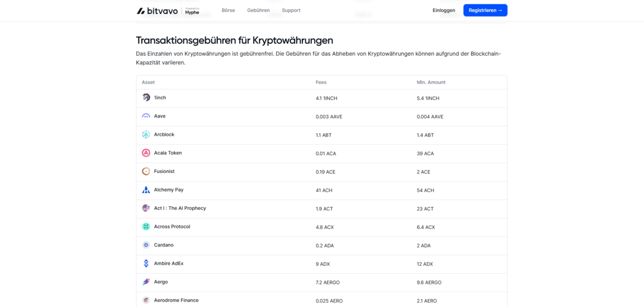Viewport: 644px width, 307px height.
Task: Click the 41 ACH fee value
Action: (324, 191)
